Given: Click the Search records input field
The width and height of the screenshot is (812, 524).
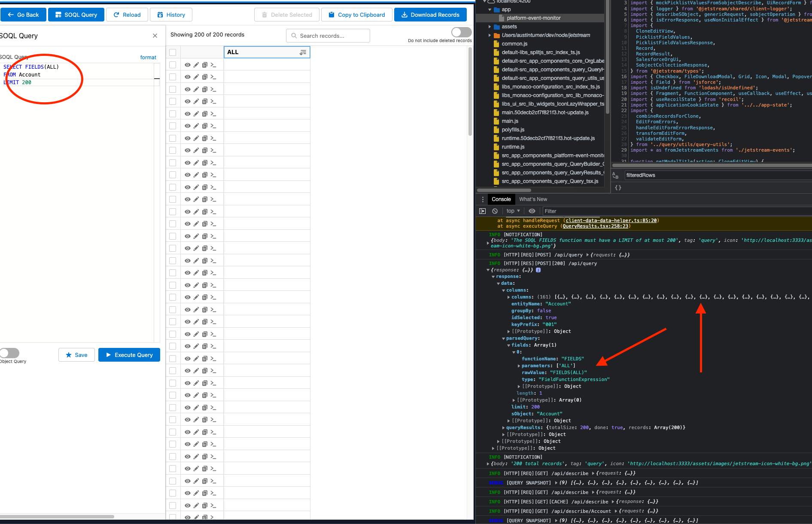Looking at the screenshot, I should click(328, 35).
